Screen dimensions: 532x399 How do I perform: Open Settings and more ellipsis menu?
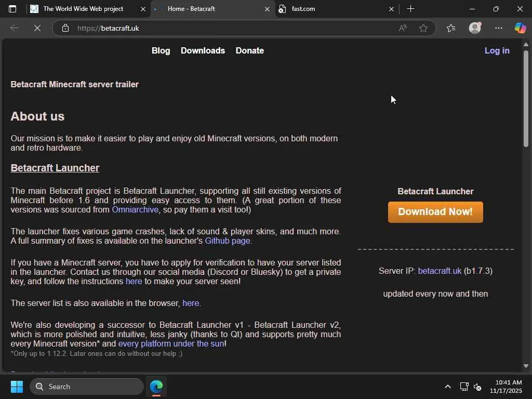tap(498, 28)
